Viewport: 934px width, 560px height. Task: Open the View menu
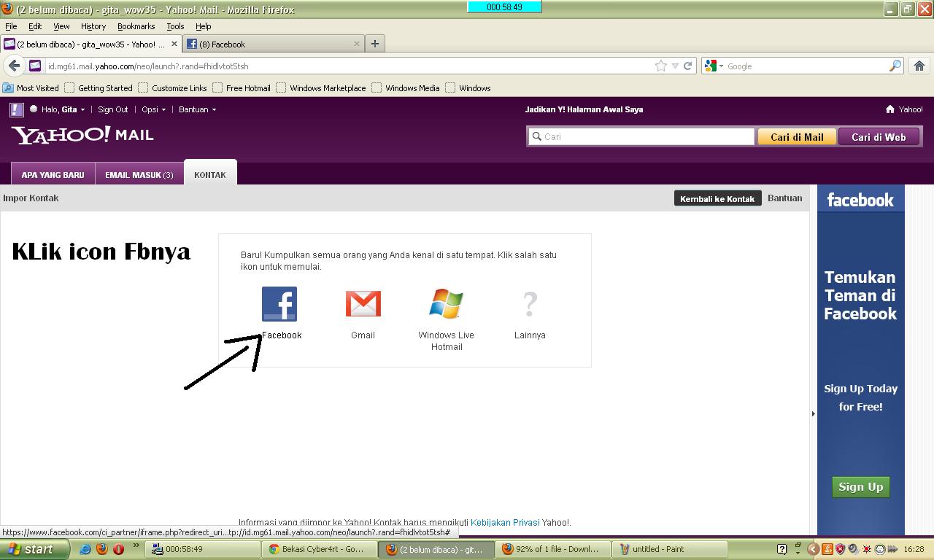(x=61, y=26)
